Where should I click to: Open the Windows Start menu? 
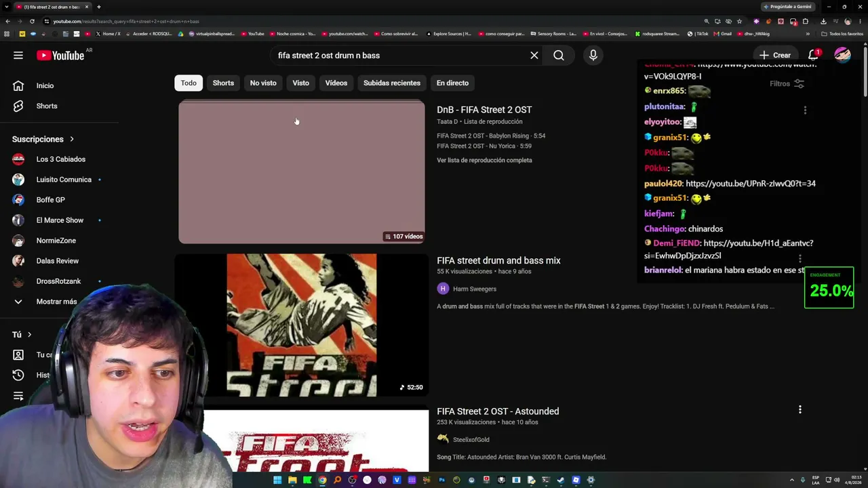pos(277,480)
